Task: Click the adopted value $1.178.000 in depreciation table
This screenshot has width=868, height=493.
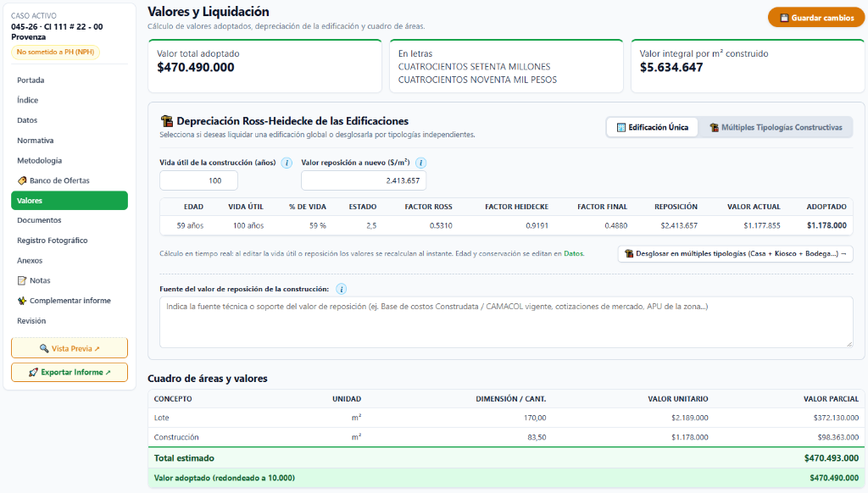Action: tap(826, 226)
